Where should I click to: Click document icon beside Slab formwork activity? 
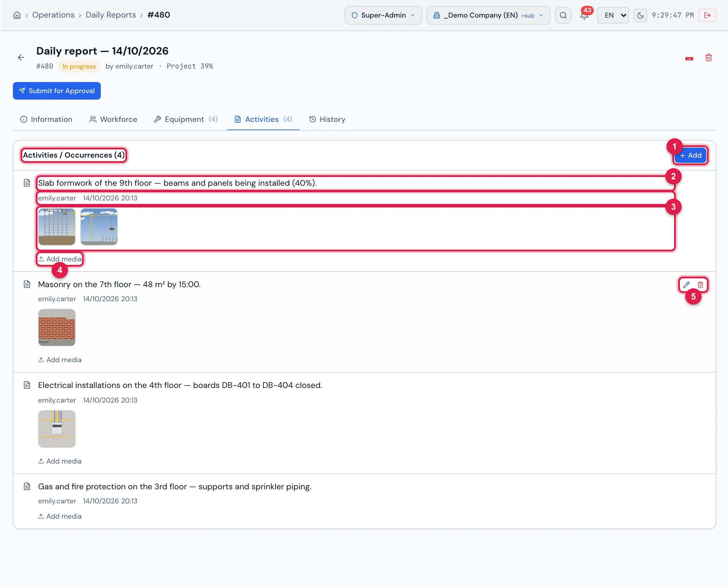point(27,183)
